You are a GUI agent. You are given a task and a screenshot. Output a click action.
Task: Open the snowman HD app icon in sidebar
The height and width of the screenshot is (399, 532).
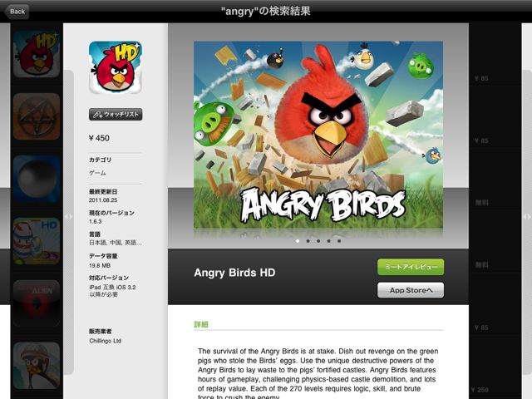(37, 241)
